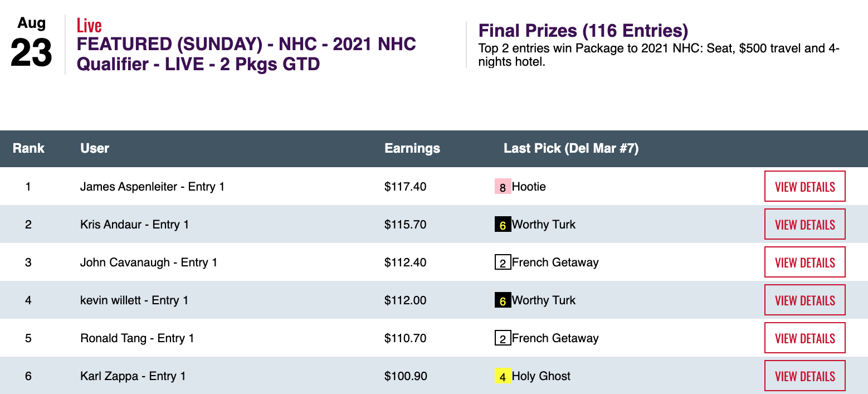Select the James Aspenleiter - Entry 1 name
The height and width of the screenshot is (394, 868).
[x=152, y=187]
